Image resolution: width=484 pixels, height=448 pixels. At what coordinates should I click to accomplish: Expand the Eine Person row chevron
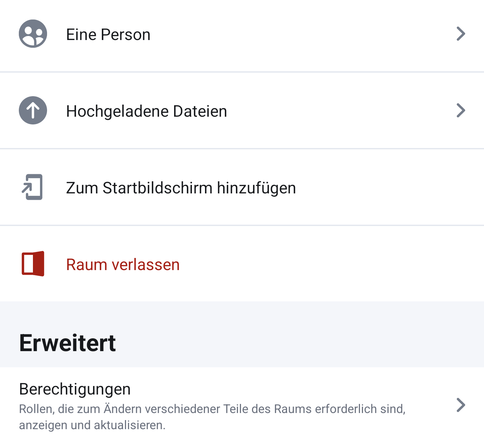461,34
